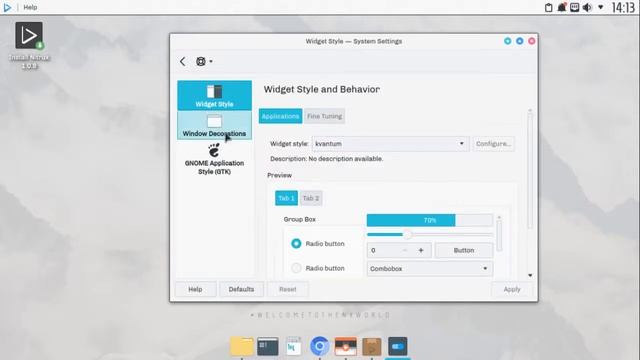The image size is (640, 360).
Task: Click the main settings vertical scrollbar
Action: point(530,171)
